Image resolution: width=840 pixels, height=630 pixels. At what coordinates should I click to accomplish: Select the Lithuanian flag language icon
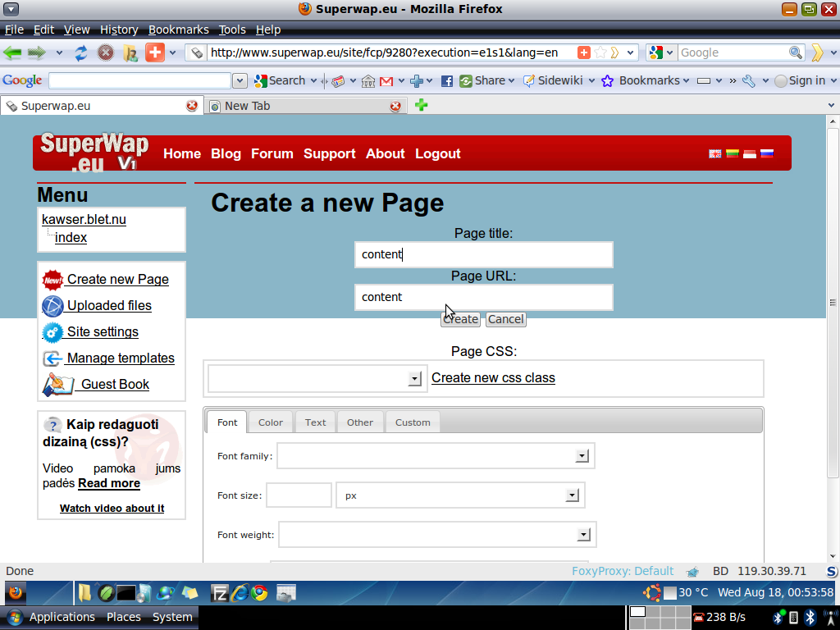(x=733, y=153)
